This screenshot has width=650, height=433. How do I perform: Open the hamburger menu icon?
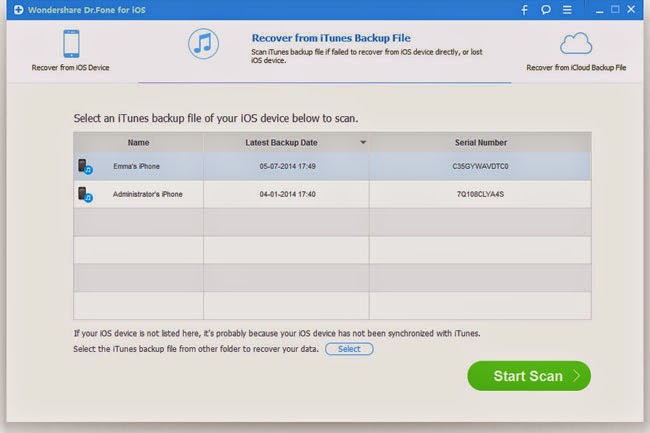click(x=567, y=10)
